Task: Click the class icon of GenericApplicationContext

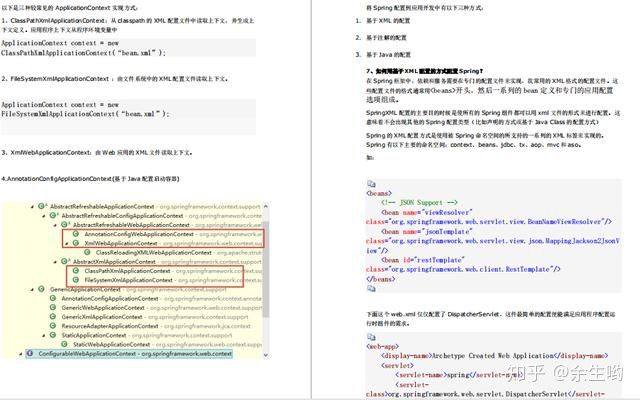Action: 41,289
